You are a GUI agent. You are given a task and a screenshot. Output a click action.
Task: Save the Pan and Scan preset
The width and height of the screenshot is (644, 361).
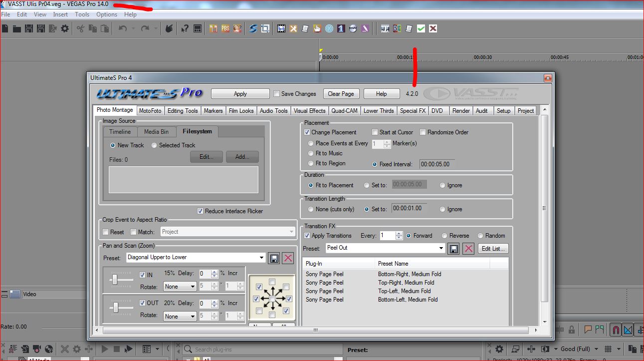point(274,258)
